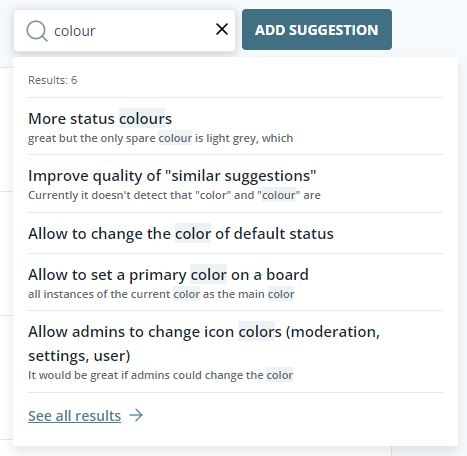Click highlighted word "colours" in first result title
Viewport: 467px width, 456px height.
[x=145, y=119]
